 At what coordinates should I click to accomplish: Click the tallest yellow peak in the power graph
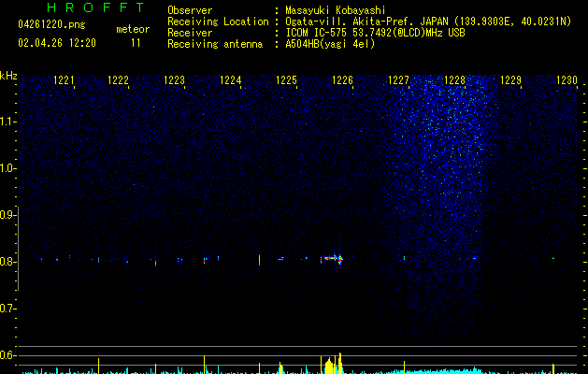(x=340, y=363)
